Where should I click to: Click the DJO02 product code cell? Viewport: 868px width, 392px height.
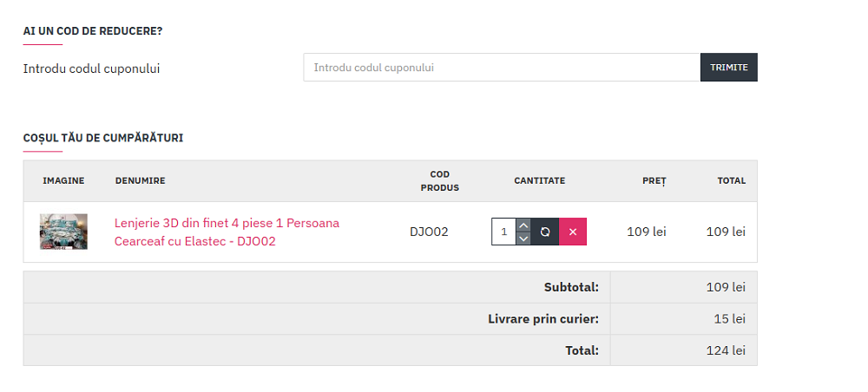429,232
